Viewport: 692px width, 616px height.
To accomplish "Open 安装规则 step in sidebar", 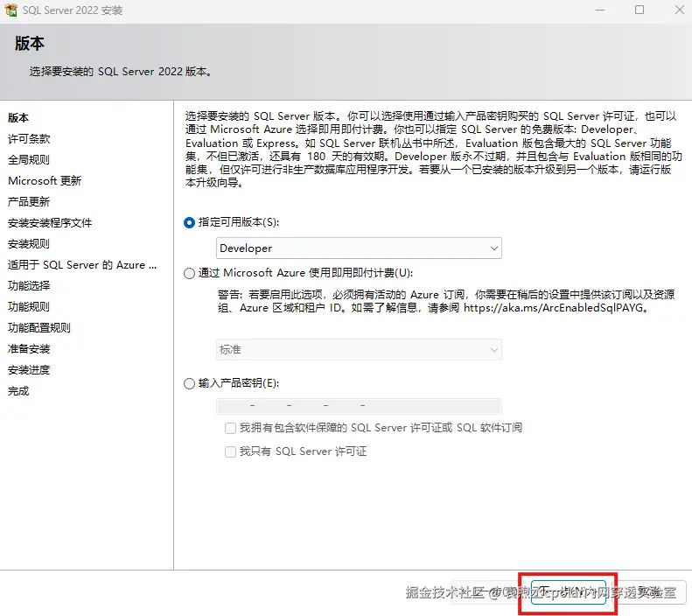I will point(29,244).
